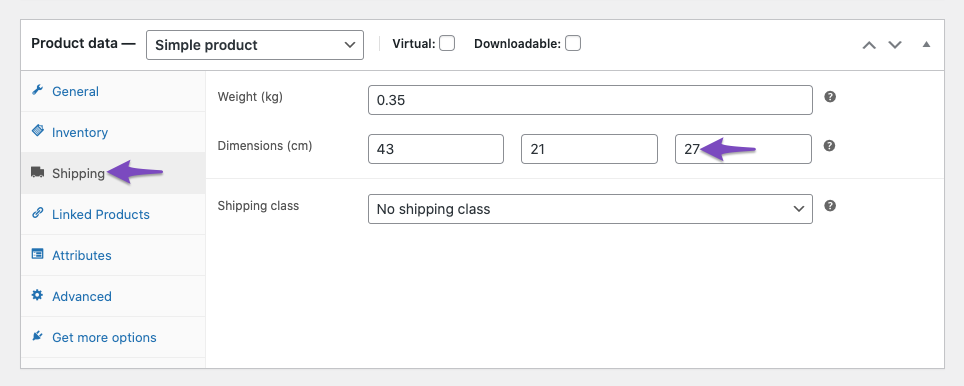Show help tooltip for Shipping class
This screenshot has height=386, width=964.
point(830,205)
